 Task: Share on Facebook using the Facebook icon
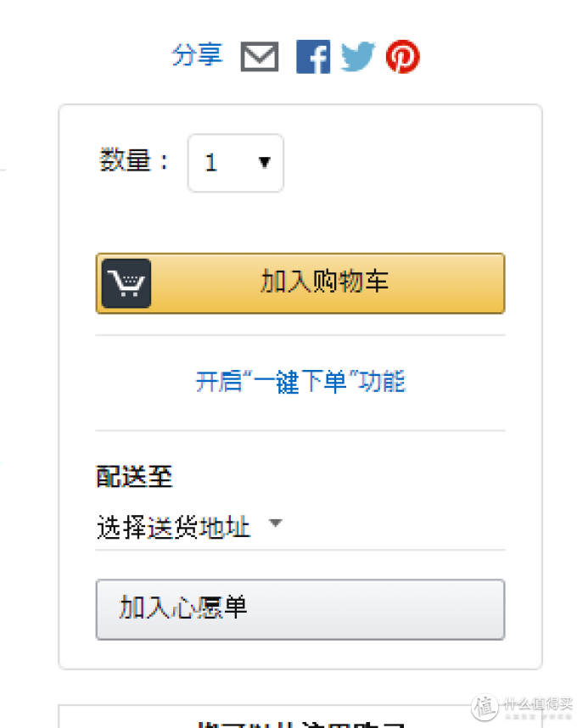313,57
